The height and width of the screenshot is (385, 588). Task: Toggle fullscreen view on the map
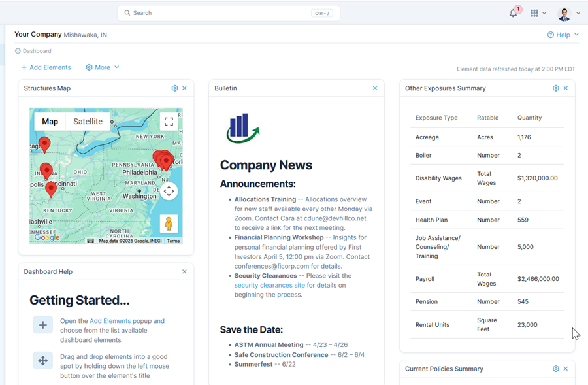(x=169, y=122)
